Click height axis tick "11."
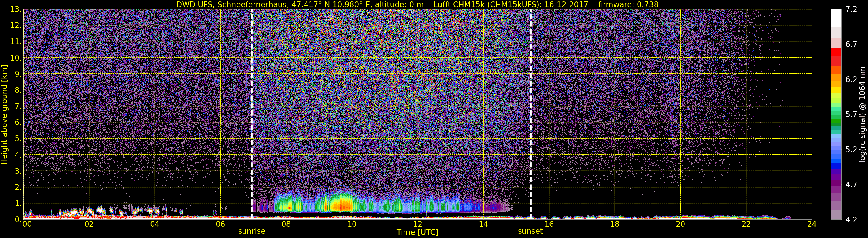This screenshot has width=868, height=238. point(16,42)
